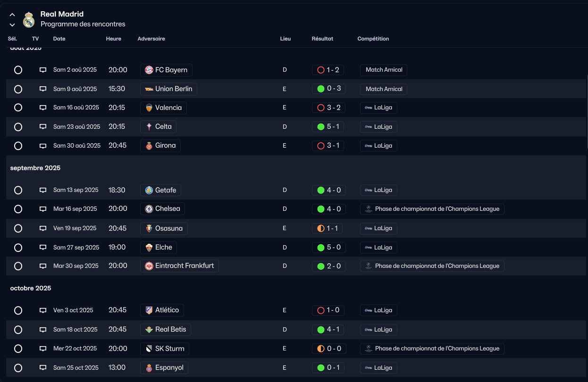
Task: Open Champions League link on SK Sturm row
Action: point(432,349)
